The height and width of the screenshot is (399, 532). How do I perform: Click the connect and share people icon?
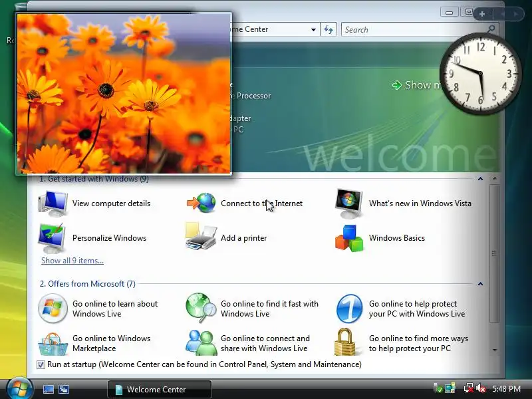tap(201, 342)
